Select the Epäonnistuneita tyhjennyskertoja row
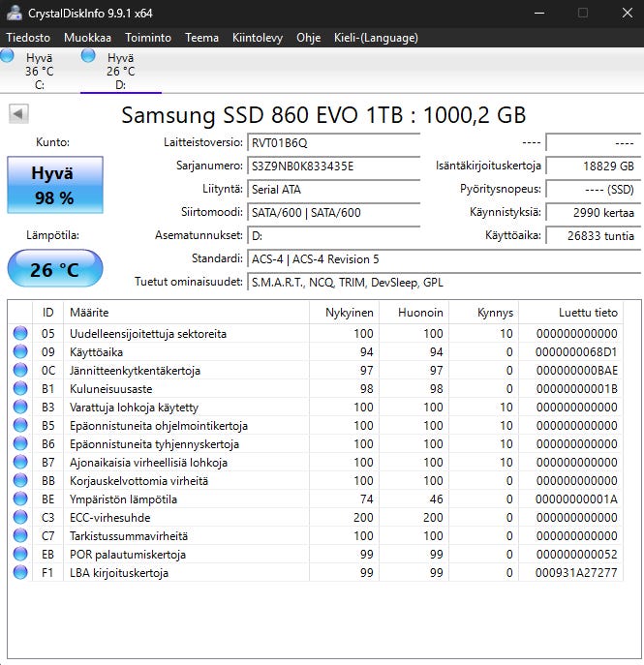Image resolution: width=644 pixels, height=665 pixels. coord(315,443)
